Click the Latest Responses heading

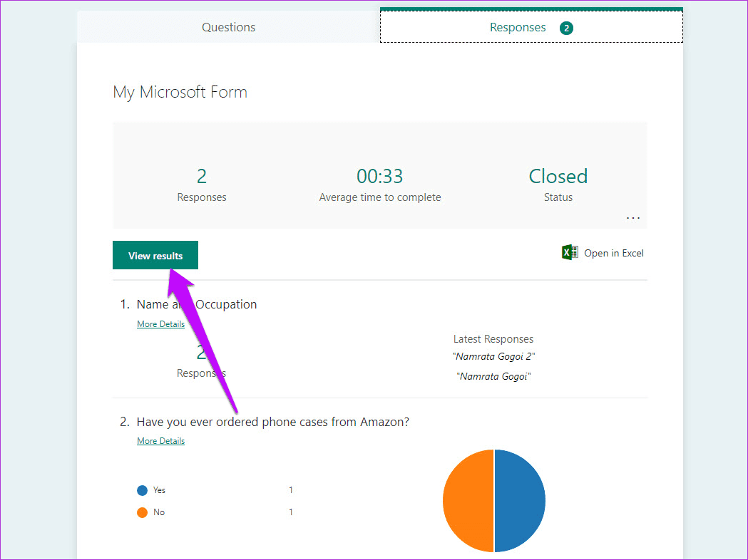(x=493, y=339)
